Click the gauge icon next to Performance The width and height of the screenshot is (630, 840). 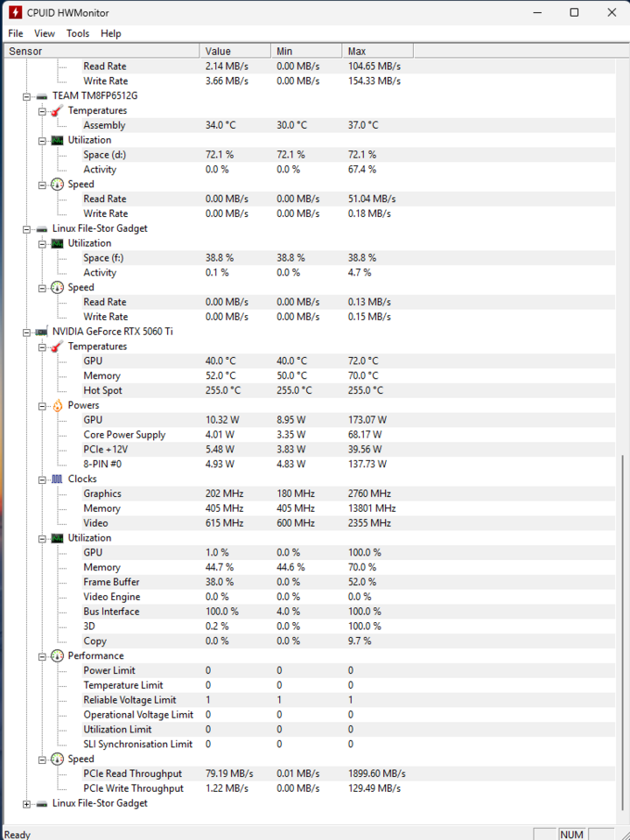57,655
